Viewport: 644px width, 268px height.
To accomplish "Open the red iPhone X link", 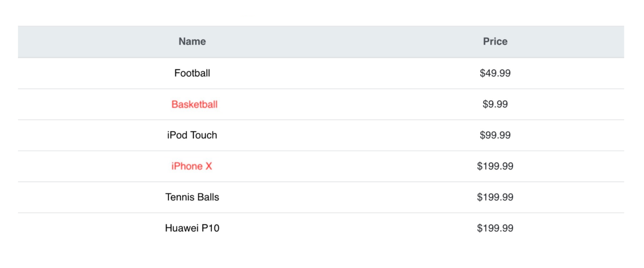I will point(192,166).
